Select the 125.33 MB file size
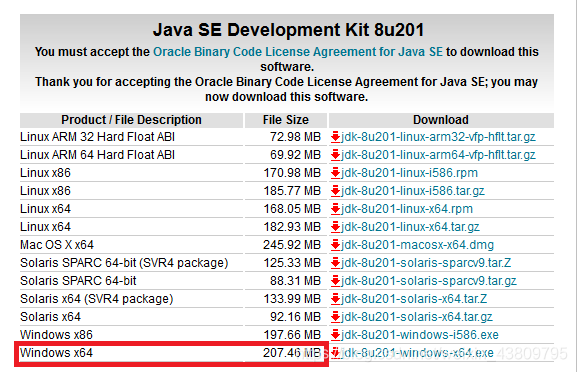 pos(292,263)
